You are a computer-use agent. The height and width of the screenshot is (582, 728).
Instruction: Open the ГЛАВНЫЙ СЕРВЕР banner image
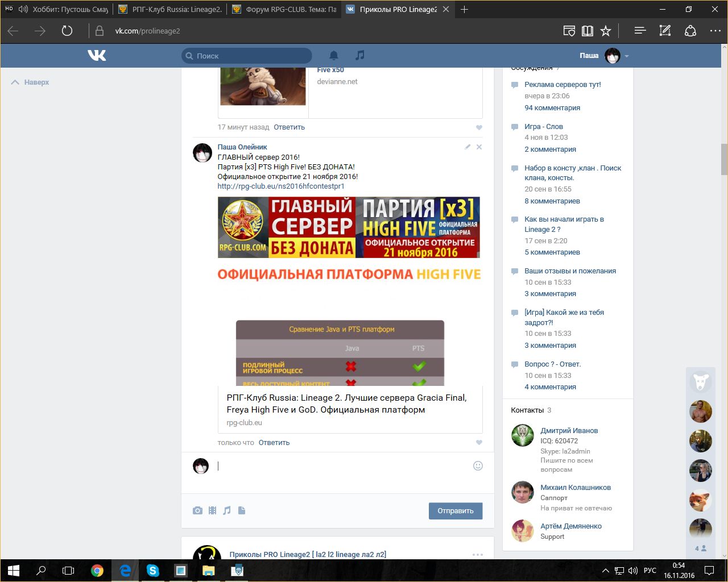click(x=349, y=227)
